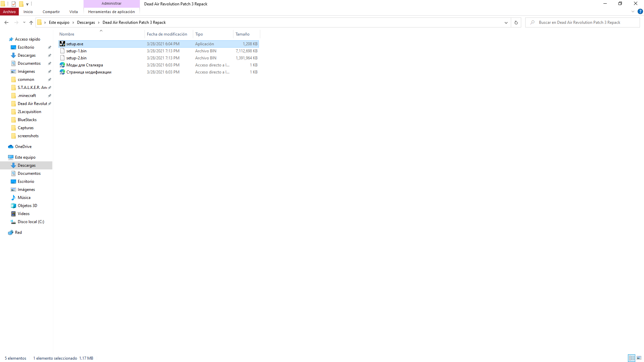
Task: Open the quick access toolbar customize dropdown
Action: [27, 4]
